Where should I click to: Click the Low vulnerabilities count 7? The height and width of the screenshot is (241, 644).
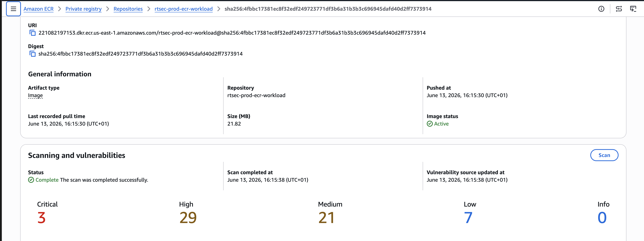[468, 217]
